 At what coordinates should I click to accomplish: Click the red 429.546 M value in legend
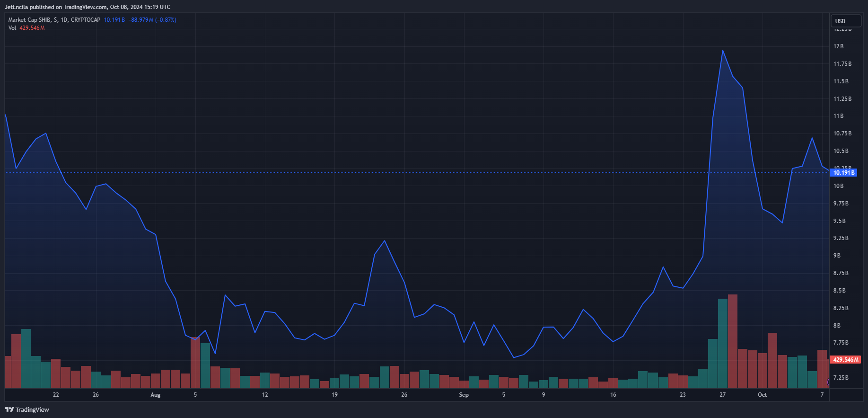pyautogui.click(x=32, y=28)
